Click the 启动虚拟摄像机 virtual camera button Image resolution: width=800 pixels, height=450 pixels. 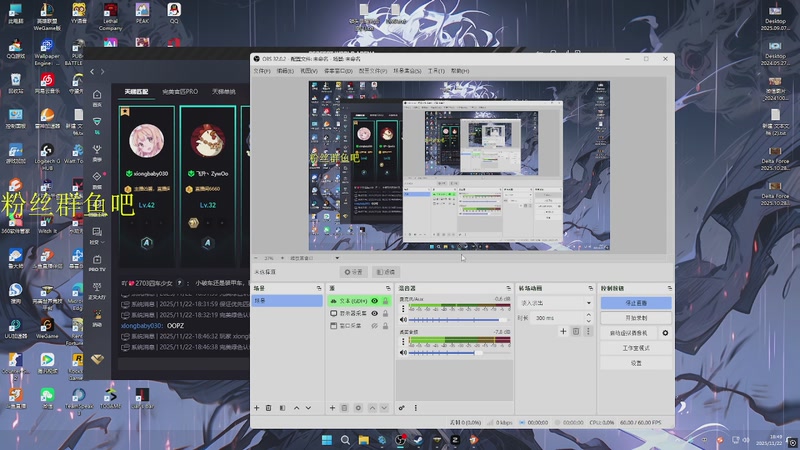pos(629,333)
